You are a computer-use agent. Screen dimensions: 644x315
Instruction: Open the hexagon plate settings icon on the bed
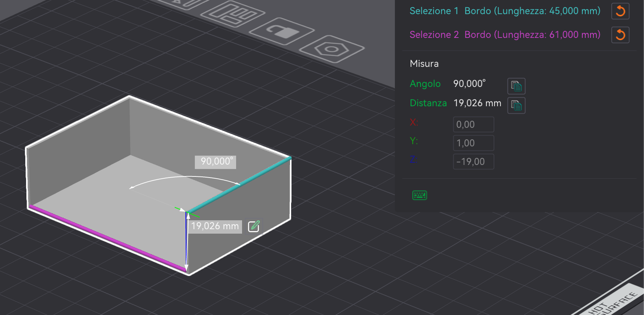(331, 49)
